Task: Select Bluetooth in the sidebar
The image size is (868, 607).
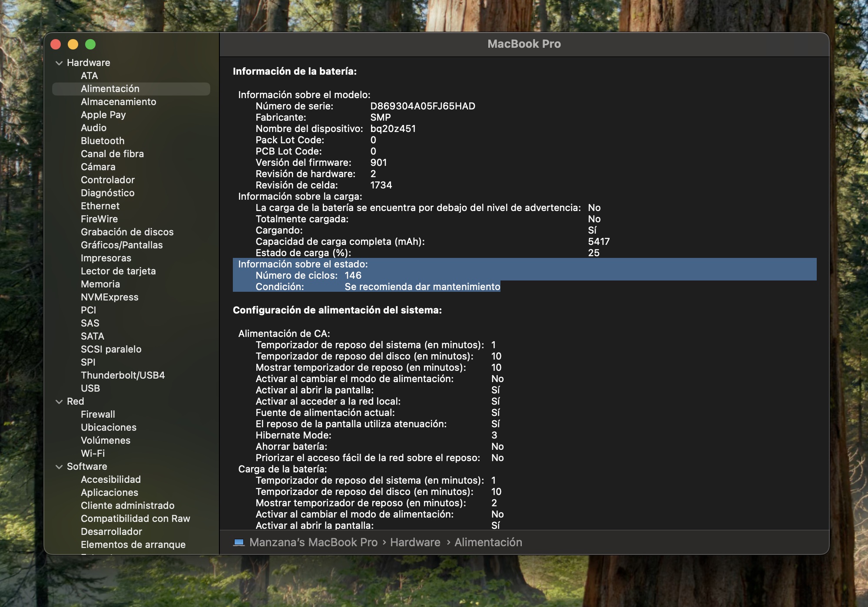Action: (103, 141)
